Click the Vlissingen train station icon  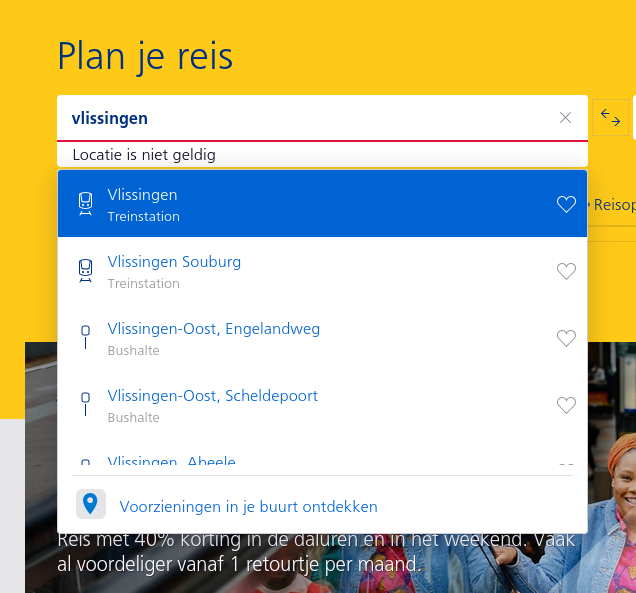pos(86,204)
